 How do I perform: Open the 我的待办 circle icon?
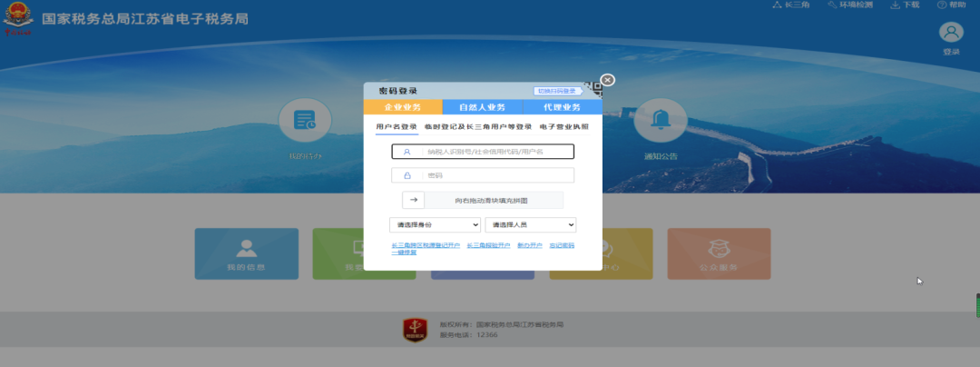tap(305, 120)
